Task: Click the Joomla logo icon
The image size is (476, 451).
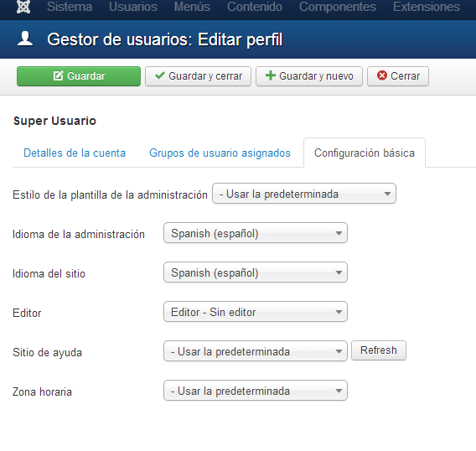Action: (x=23, y=7)
